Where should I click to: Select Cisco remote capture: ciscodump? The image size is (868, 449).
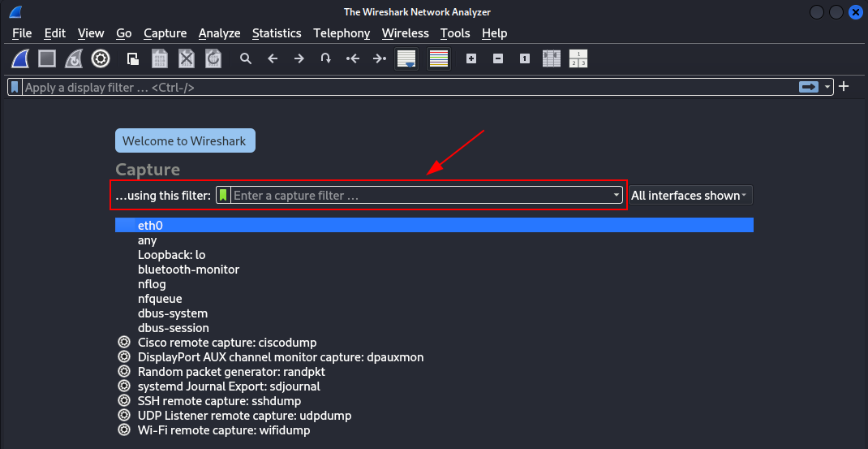tap(434, 342)
